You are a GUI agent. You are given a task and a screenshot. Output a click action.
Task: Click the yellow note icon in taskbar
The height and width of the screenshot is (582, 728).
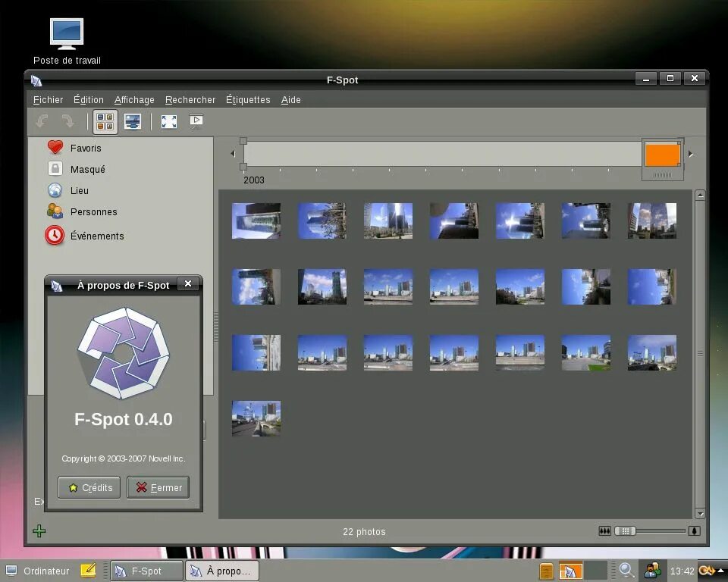click(88, 570)
